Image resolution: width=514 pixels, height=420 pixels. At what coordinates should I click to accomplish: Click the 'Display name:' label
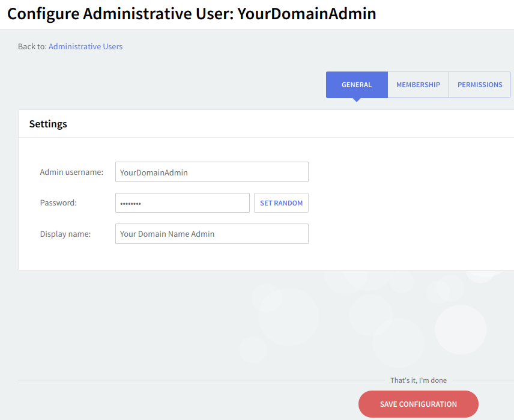(65, 234)
